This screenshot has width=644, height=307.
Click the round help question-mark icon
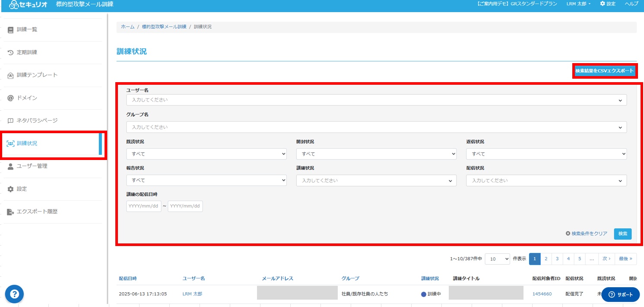14,294
